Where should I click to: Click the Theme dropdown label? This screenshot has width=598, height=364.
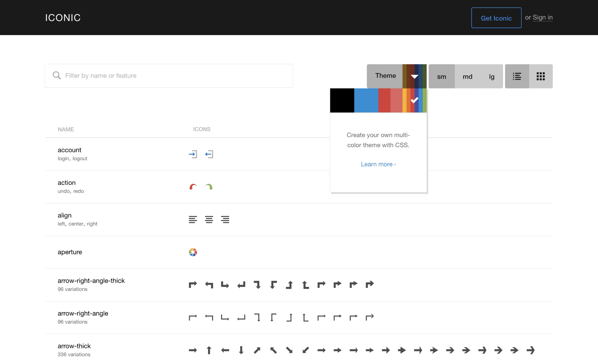385,76
